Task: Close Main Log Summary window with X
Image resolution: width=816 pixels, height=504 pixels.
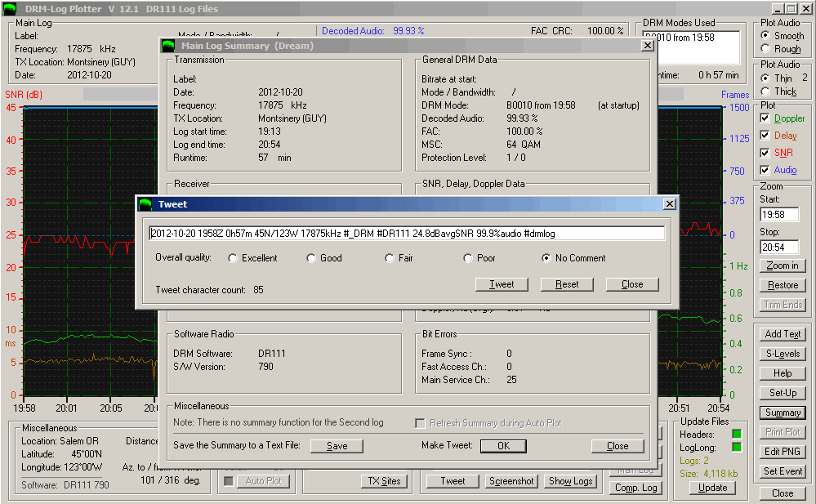Action: pyautogui.click(x=648, y=46)
